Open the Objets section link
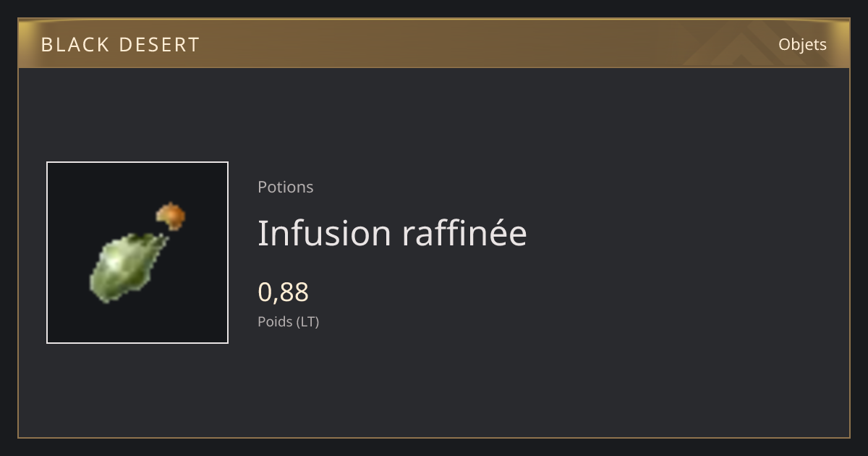Viewport: 868px width, 456px height. [802, 44]
